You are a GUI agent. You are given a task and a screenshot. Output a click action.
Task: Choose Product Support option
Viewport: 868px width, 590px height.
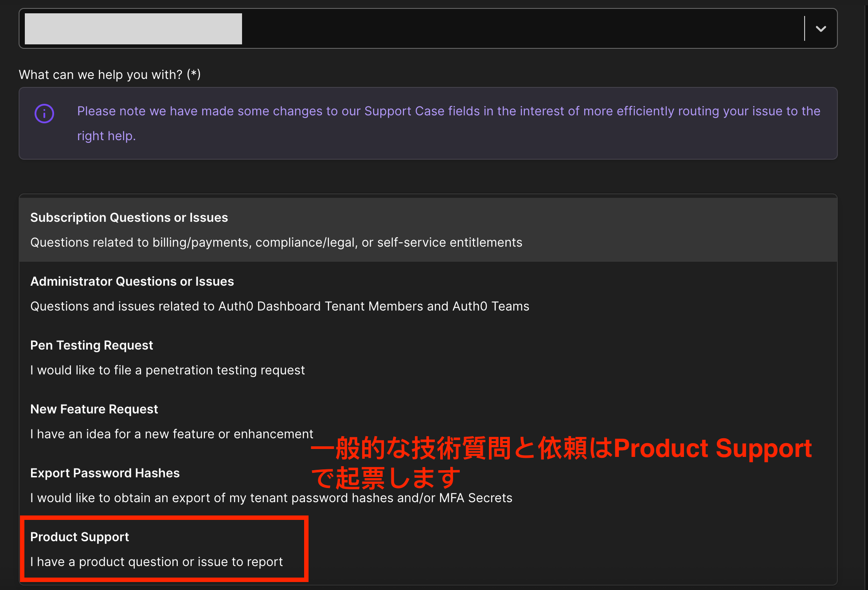click(x=79, y=537)
